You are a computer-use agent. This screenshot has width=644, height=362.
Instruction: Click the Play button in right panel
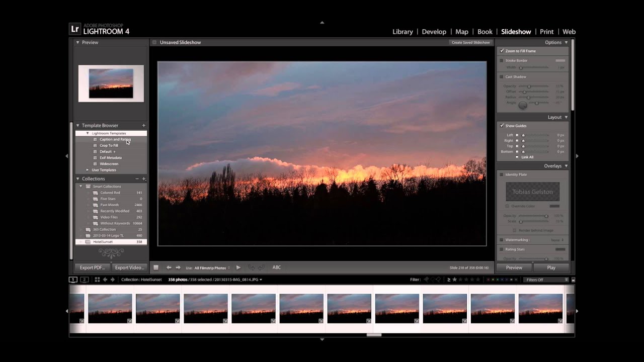pyautogui.click(x=551, y=267)
